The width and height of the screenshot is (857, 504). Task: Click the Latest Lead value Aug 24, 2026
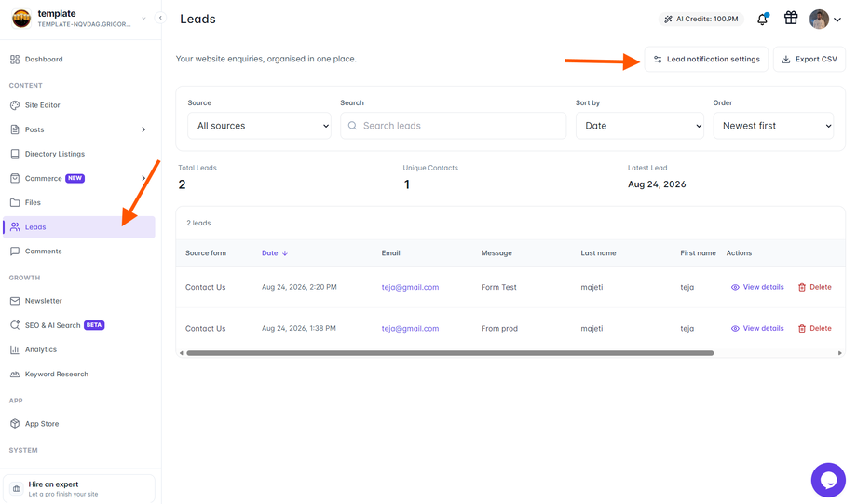pyautogui.click(x=657, y=184)
